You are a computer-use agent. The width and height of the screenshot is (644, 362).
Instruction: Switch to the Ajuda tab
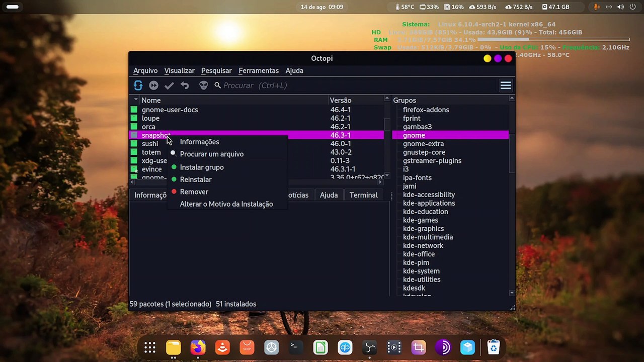pyautogui.click(x=329, y=195)
